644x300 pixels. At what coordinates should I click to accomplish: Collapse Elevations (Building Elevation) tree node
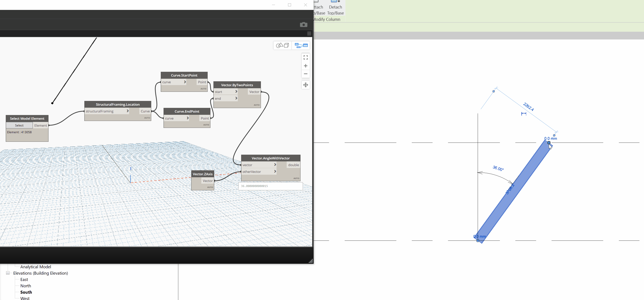(8, 273)
